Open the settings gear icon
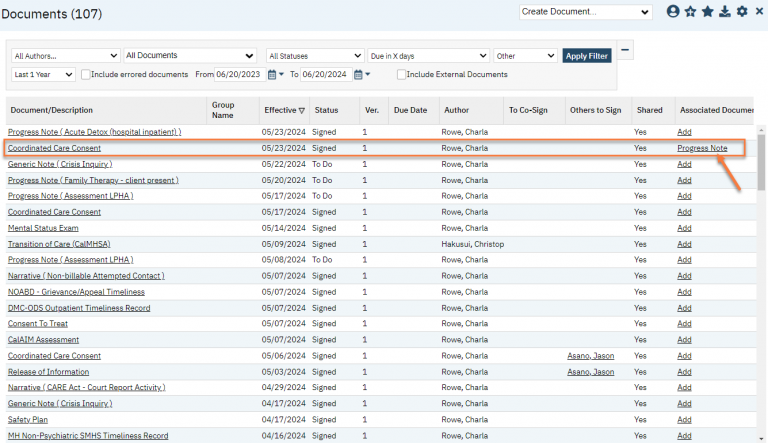 tap(741, 12)
